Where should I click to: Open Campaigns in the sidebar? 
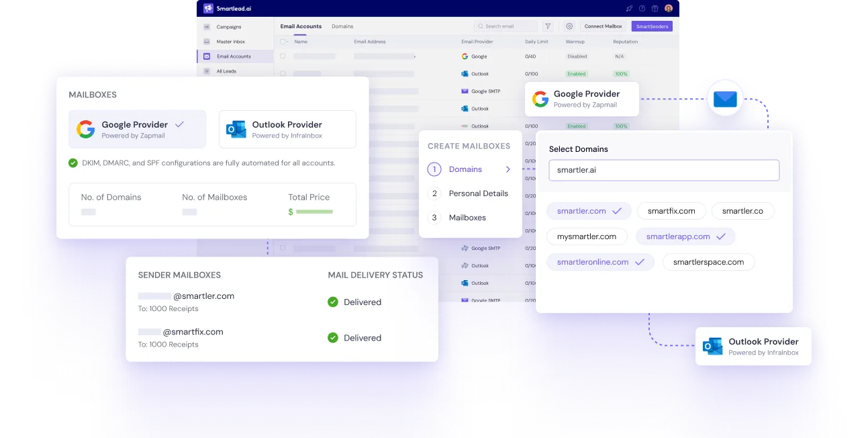tap(229, 27)
